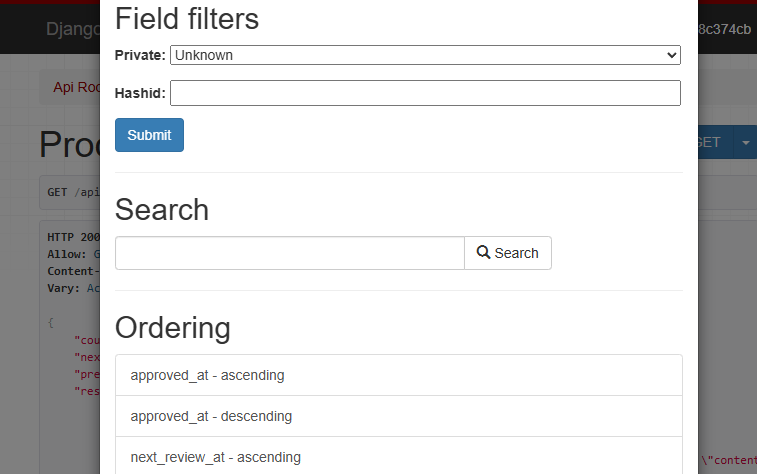Go to Api Root breadcrumb

click(76, 87)
